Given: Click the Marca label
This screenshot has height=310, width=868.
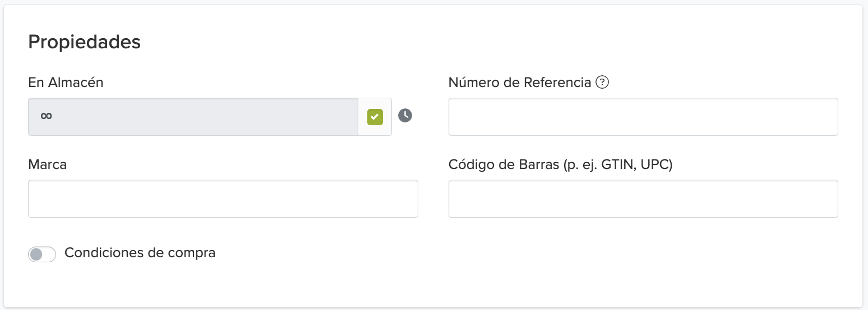Looking at the screenshot, I should click(47, 165).
